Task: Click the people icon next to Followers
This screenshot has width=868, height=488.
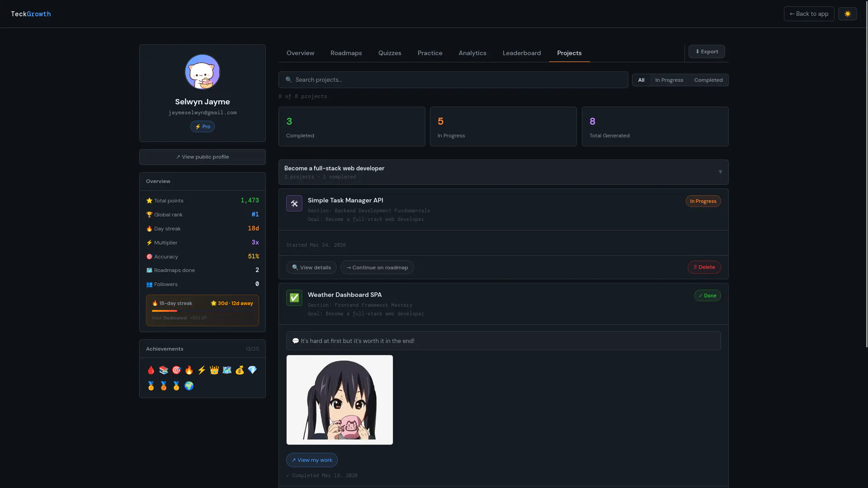Action: click(149, 284)
